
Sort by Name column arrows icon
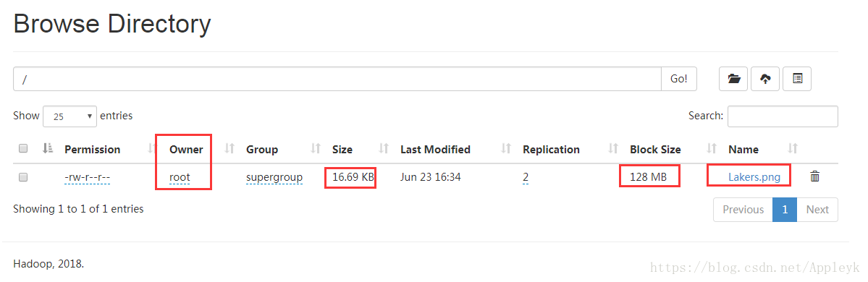[793, 149]
